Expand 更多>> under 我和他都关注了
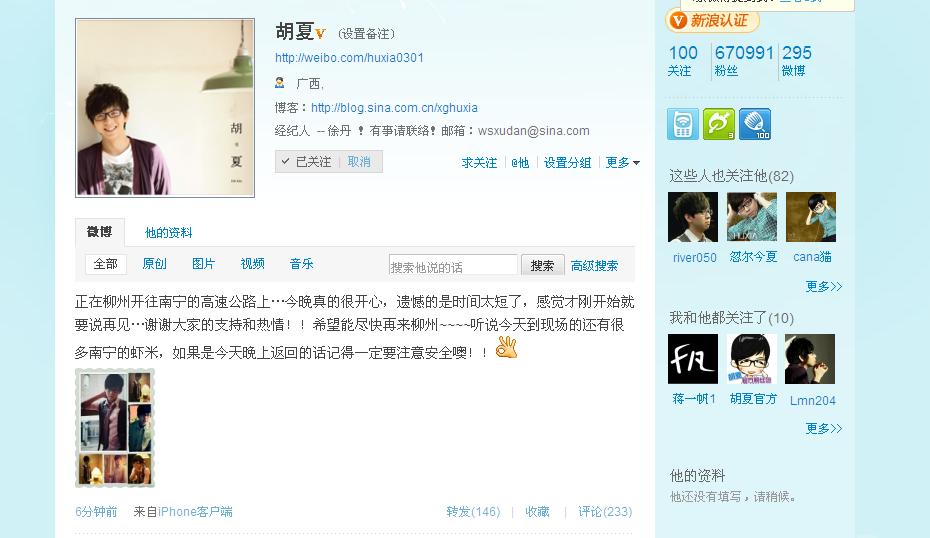 (x=823, y=428)
